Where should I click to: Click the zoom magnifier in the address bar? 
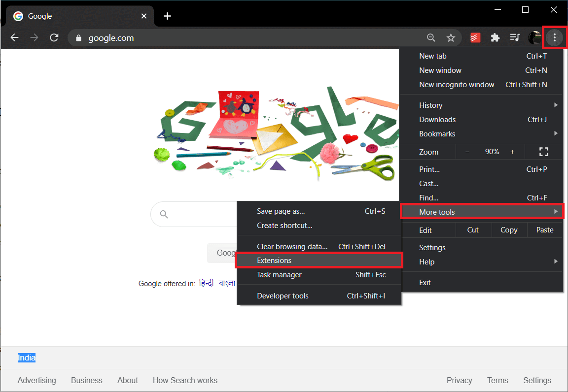point(431,37)
